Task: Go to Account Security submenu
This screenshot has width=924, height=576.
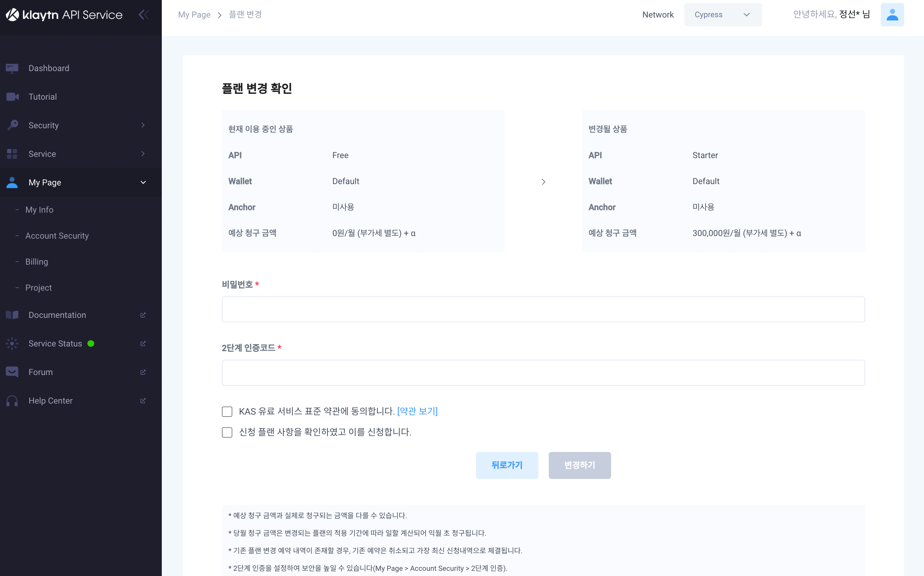Action: (57, 236)
